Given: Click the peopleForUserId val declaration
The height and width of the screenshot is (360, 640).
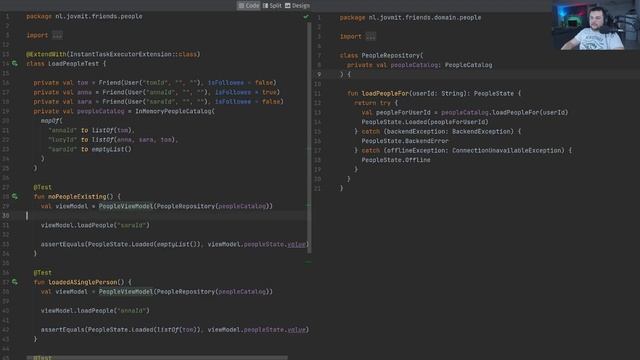Looking at the screenshot, I should (x=403, y=112).
